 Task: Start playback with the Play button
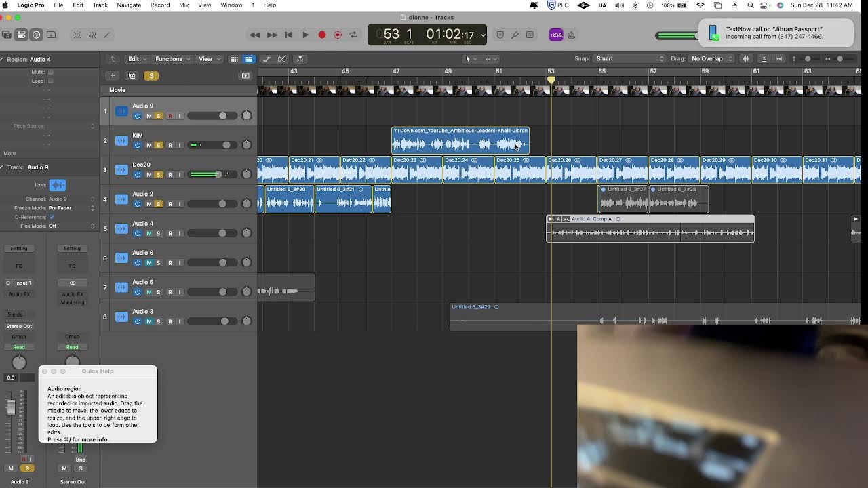(x=305, y=35)
